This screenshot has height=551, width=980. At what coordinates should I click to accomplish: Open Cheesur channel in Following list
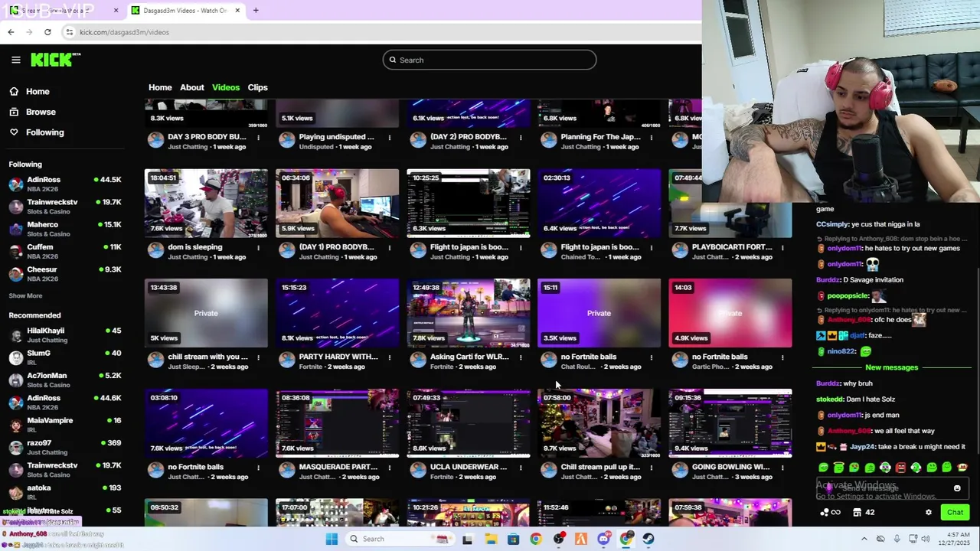(x=65, y=274)
